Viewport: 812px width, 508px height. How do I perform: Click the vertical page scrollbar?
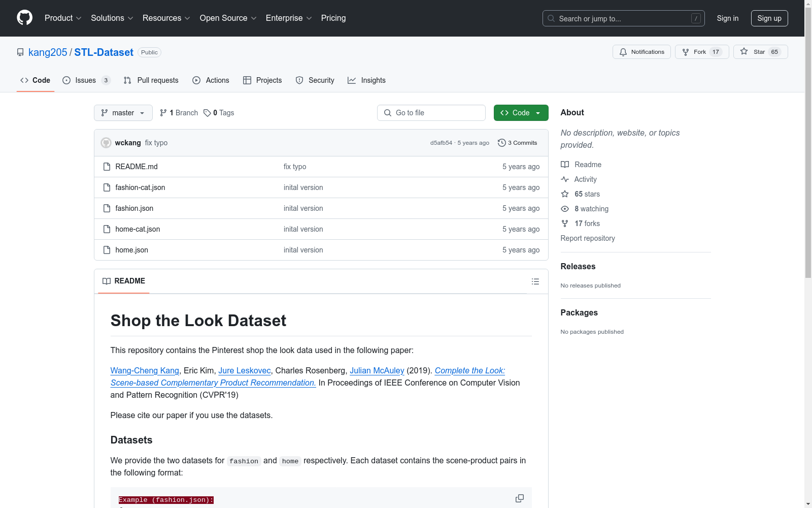(808, 143)
